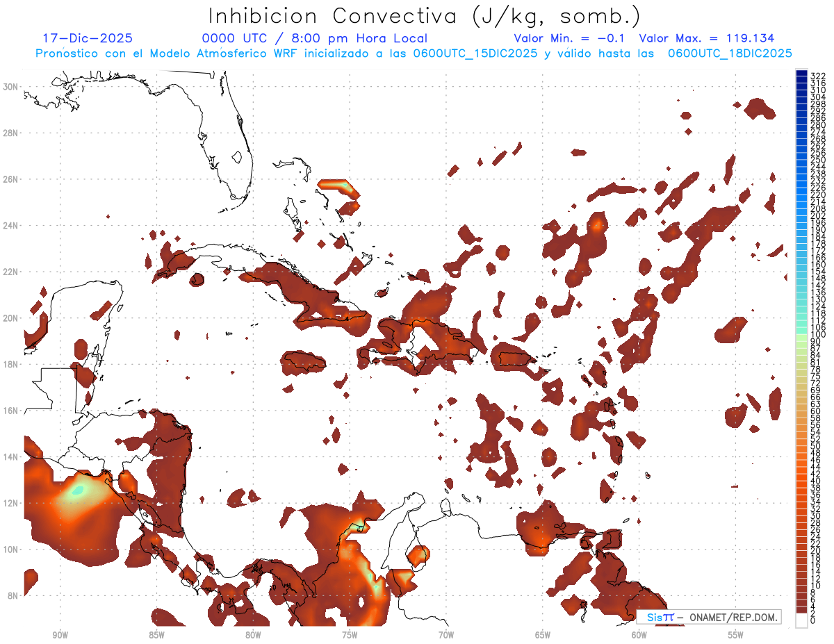
Task: Click the 'Valor Min. = -0.1' readout
Action: tap(569, 38)
